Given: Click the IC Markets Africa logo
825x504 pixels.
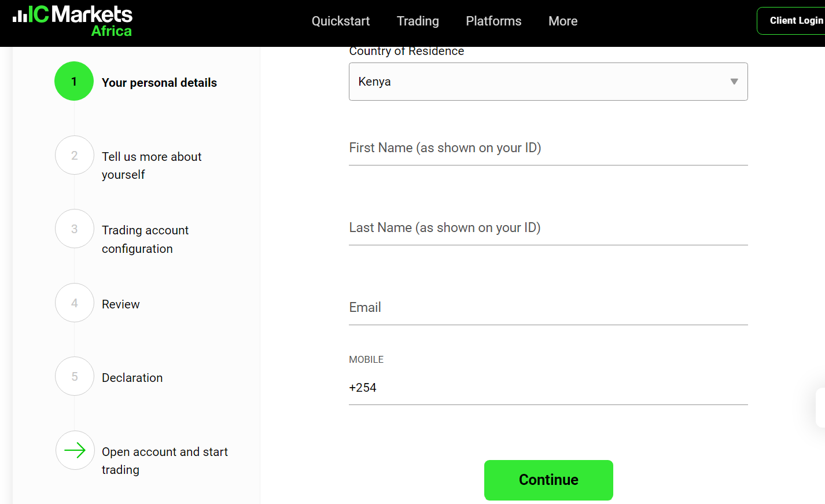Looking at the screenshot, I should pos(73,21).
